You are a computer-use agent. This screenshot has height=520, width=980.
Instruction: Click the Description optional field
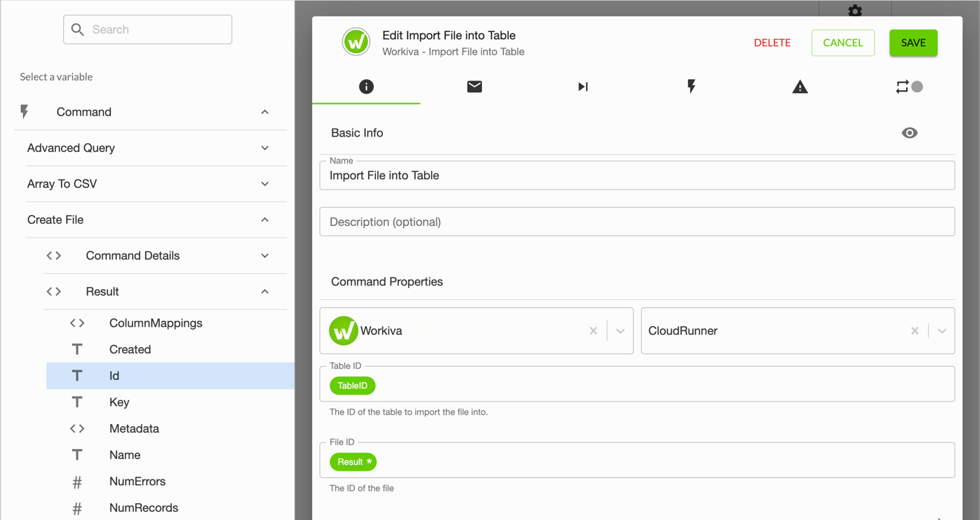click(637, 222)
